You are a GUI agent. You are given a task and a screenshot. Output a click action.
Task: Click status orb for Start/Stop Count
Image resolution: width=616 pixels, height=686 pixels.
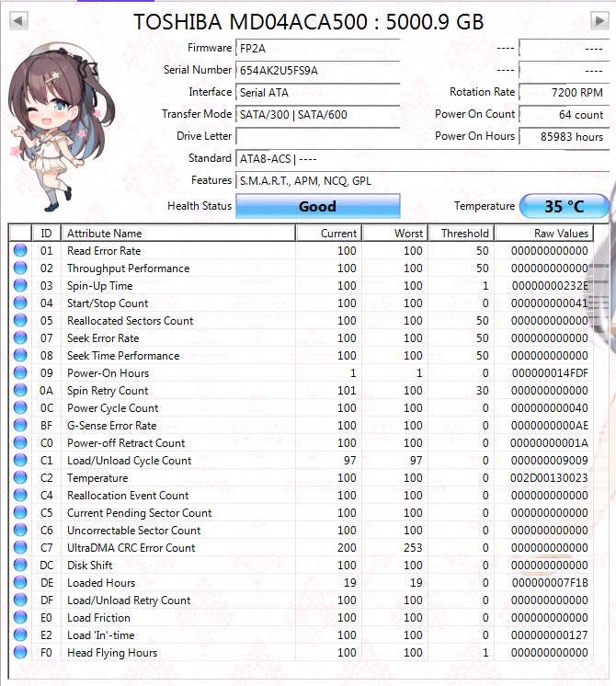pyautogui.click(x=20, y=303)
